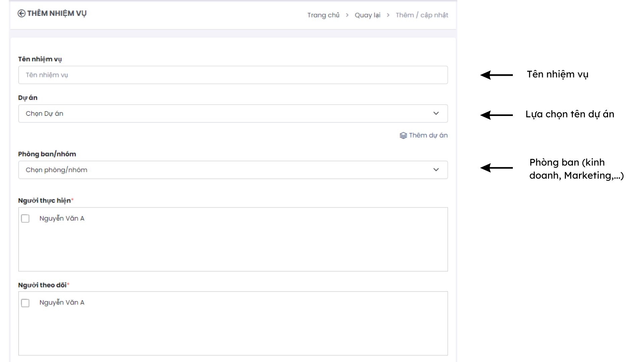Screen dimensions: 644x362
Task: Click the breadcrumb separator after Trang chủ
Action: 347,15
